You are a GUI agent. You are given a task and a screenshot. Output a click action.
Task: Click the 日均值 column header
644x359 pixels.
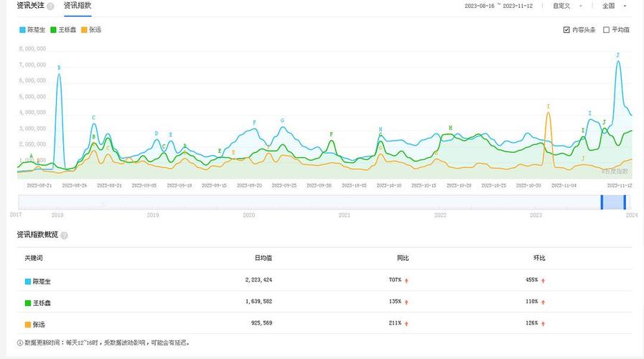point(263,258)
